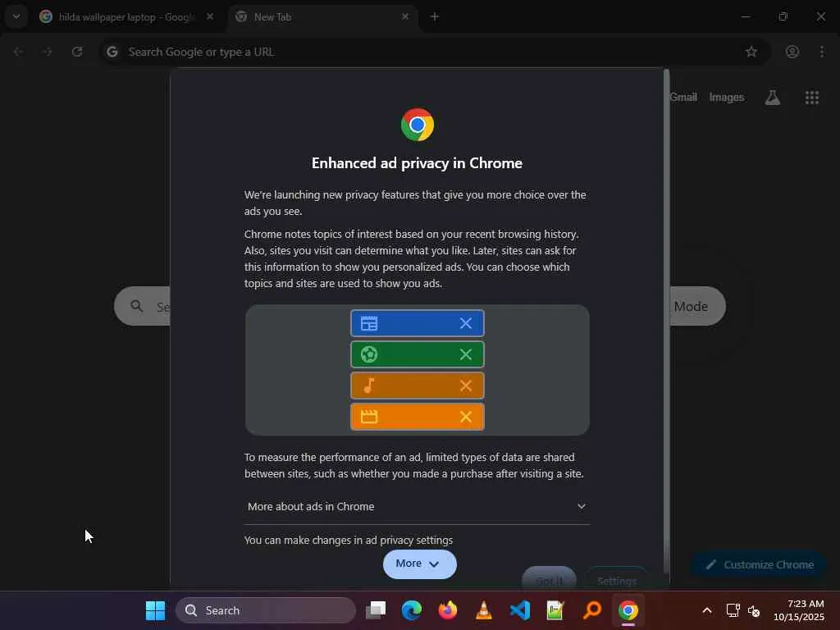The height and width of the screenshot is (630, 840).
Task: Open ad privacy Settings button
Action: click(617, 580)
